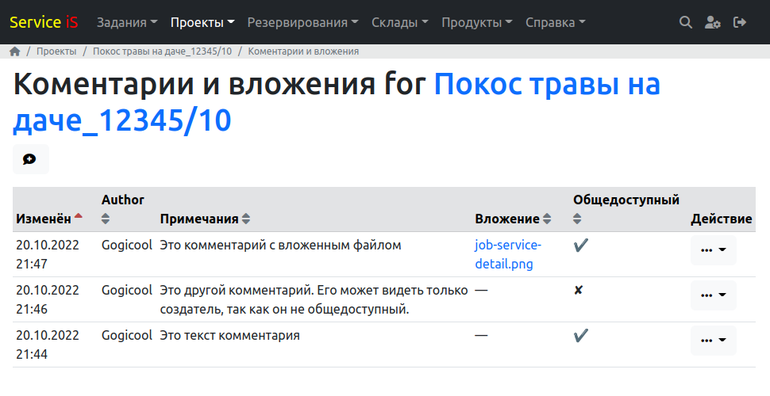Screen dimensions: 770x396
Task: Open the Продукты menu
Action: (x=477, y=22)
